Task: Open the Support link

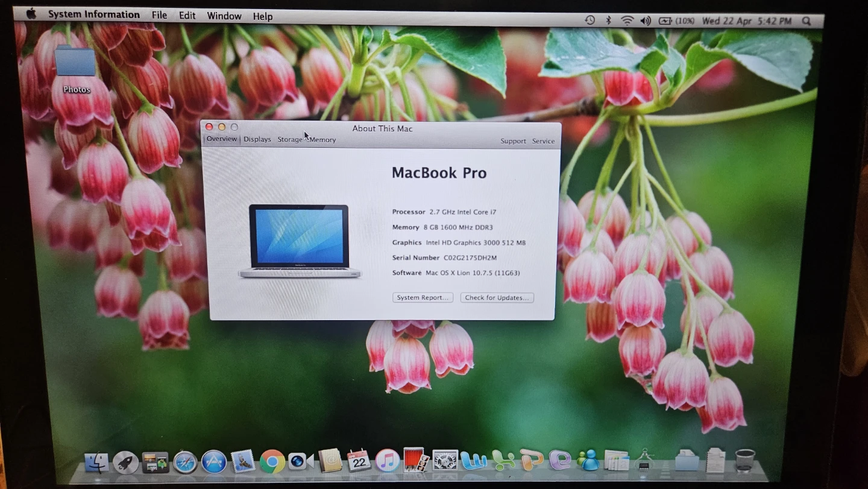Action: (x=513, y=141)
